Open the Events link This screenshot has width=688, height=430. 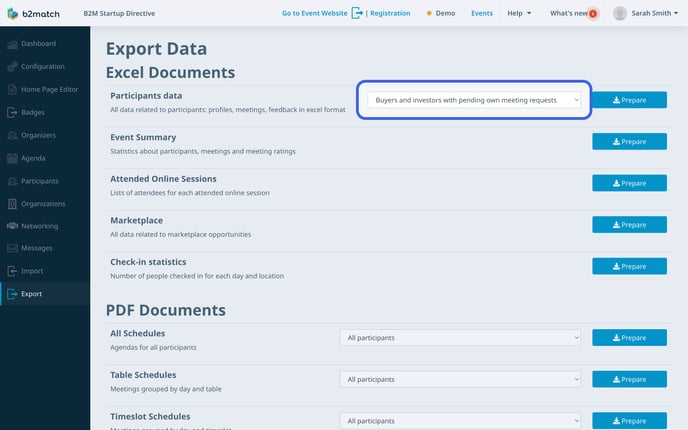(x=482, y=14)
